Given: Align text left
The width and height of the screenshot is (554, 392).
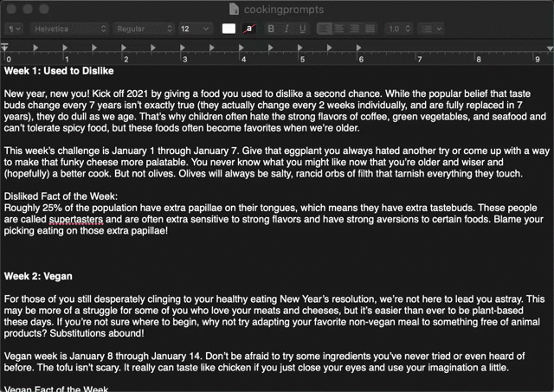Looking at the screenshot, I should pyautogui.click(x=325, y=29).
